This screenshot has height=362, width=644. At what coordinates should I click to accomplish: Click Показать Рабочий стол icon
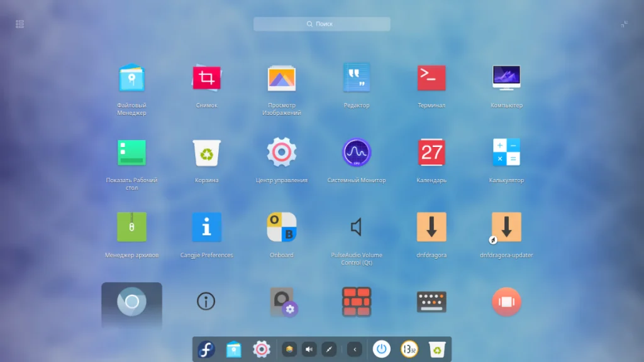(131, 153)
